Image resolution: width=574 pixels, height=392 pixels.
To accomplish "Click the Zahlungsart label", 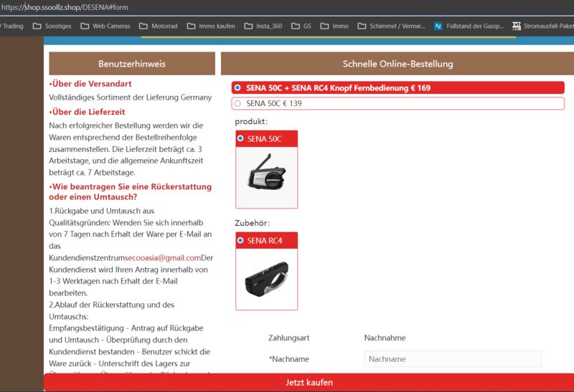I will point(289,338).
